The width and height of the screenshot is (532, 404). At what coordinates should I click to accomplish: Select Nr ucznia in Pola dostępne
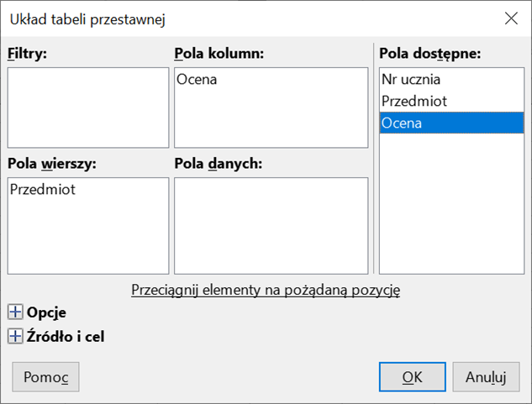(x=411, y=80)
